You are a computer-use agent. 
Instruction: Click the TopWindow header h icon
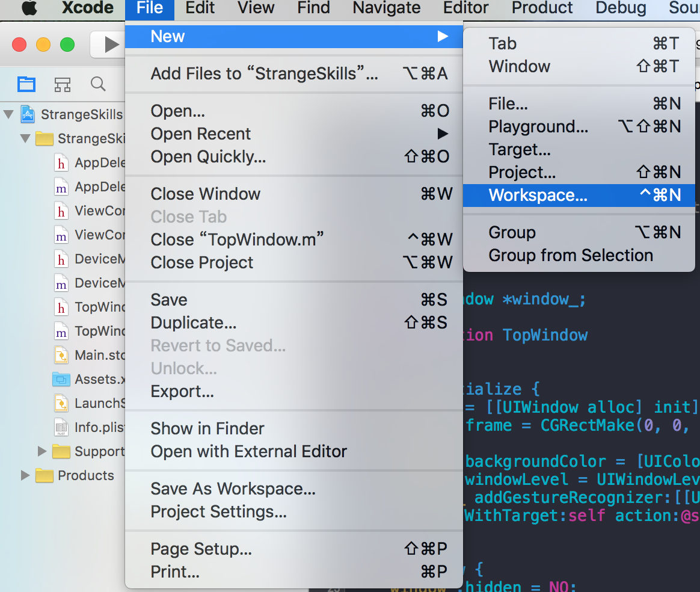coord(61,307)
